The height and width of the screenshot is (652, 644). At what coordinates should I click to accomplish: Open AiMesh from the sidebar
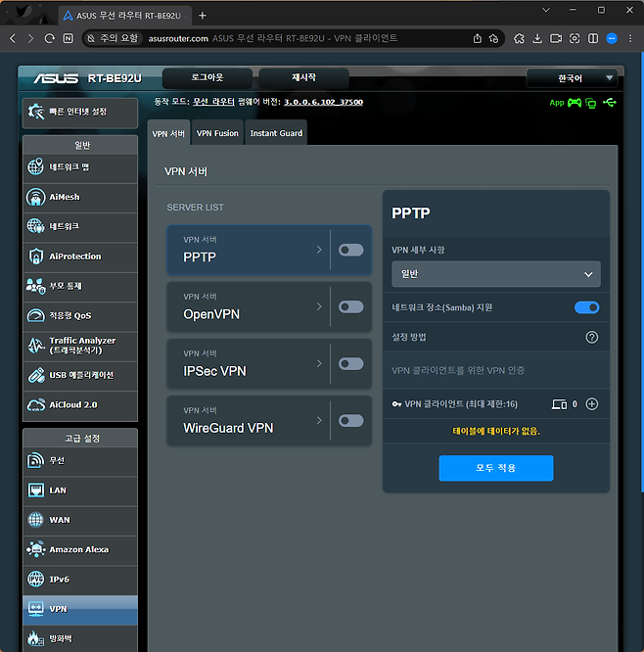pyautogui.click(x=79, y=197)
